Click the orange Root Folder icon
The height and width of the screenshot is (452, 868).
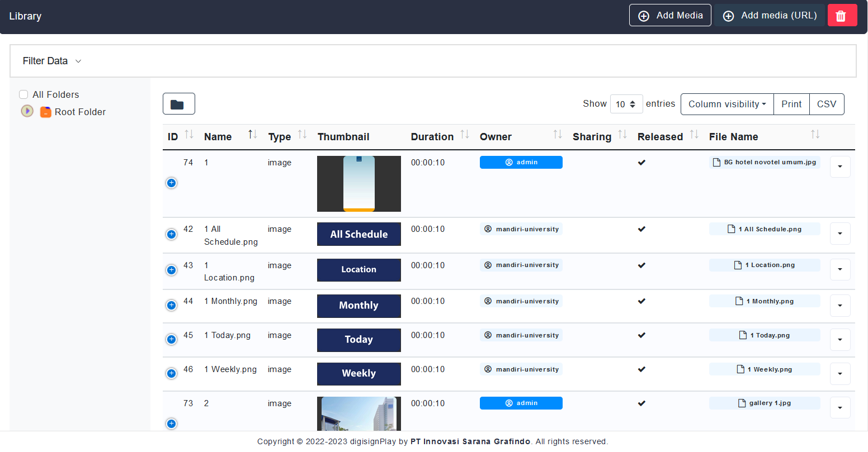[x=45, y=112]
